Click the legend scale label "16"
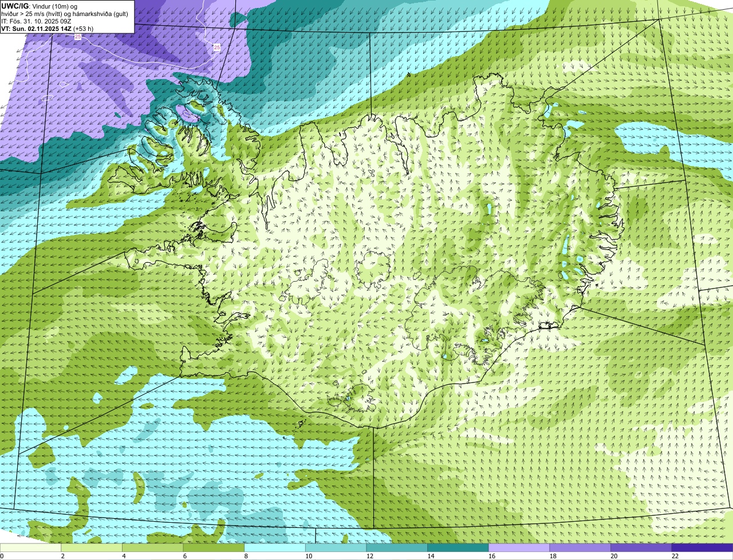The width and height of the screenshot is (733, 560). 492,556
